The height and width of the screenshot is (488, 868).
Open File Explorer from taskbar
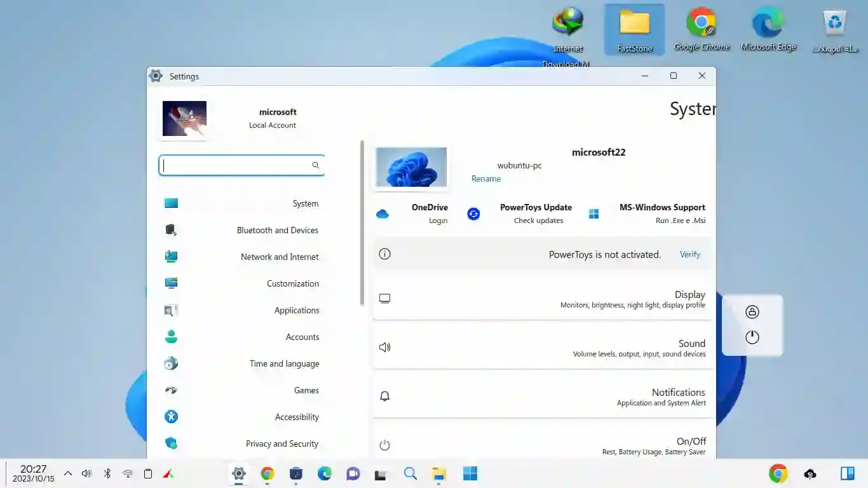pyautogui.click(x=439, y=473)
